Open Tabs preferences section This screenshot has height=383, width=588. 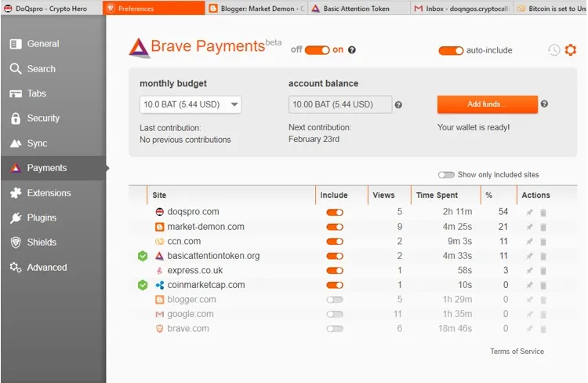pos(53,93)
